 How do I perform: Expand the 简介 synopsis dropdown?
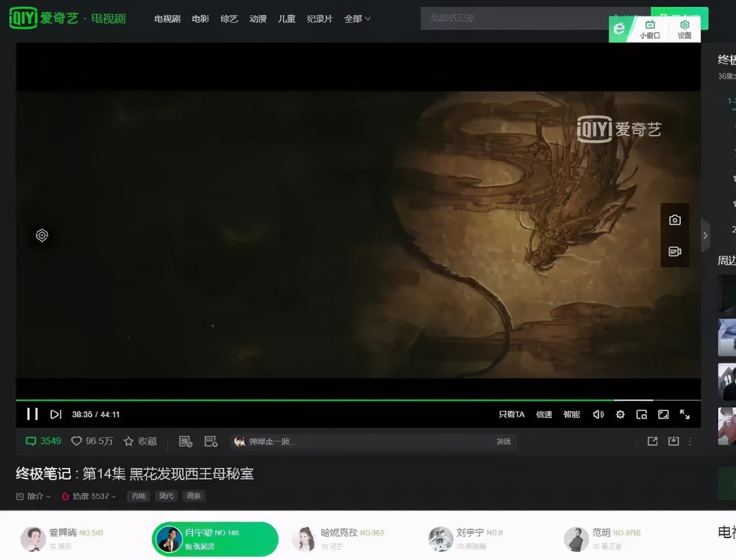pyautogui.click(x=33, y=496)
